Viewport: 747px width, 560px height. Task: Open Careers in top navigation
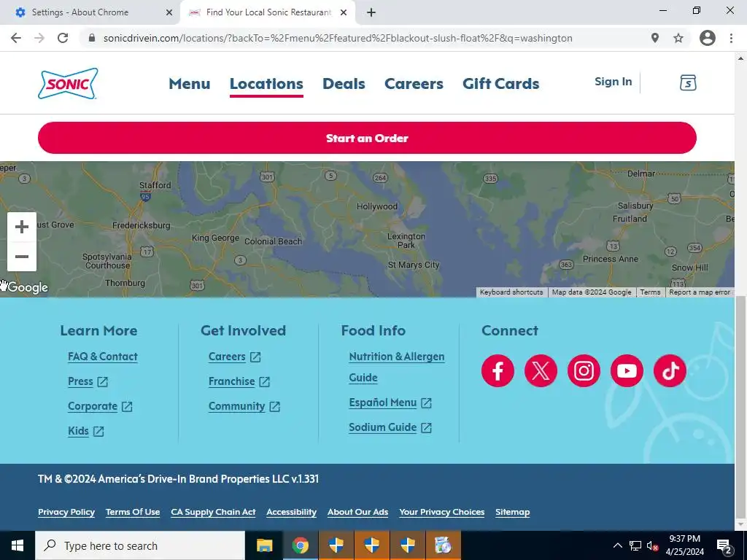tap(414, 84)
